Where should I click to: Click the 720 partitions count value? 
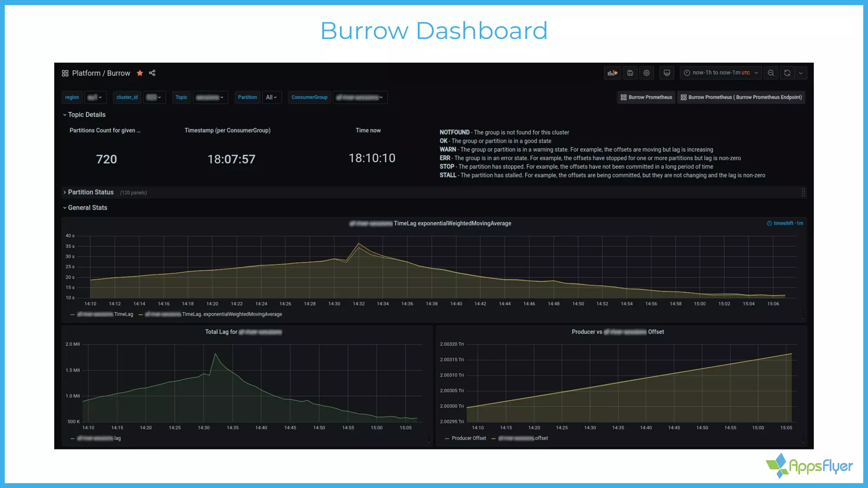[106, 159]
